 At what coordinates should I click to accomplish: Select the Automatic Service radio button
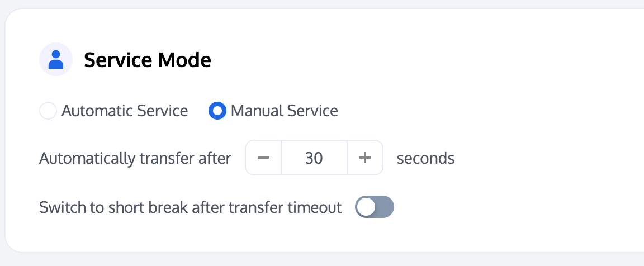(48, 111)
